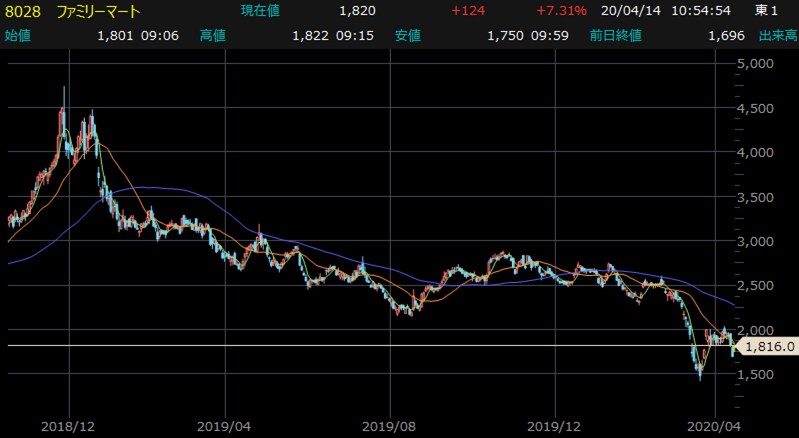Click the 2020/04 date axis label
Viewport: 799px width, 438px height.
coord(713,426)
